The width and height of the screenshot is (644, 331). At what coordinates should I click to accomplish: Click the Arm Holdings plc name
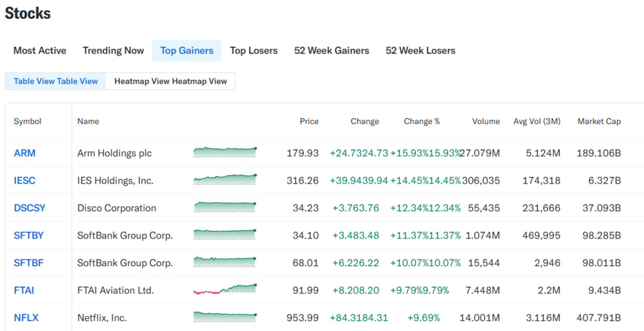pyautogui.click(x=115, y=153)
